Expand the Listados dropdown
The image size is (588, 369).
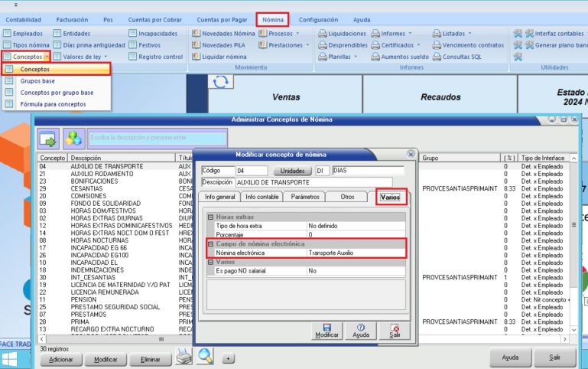pos(469,34)
